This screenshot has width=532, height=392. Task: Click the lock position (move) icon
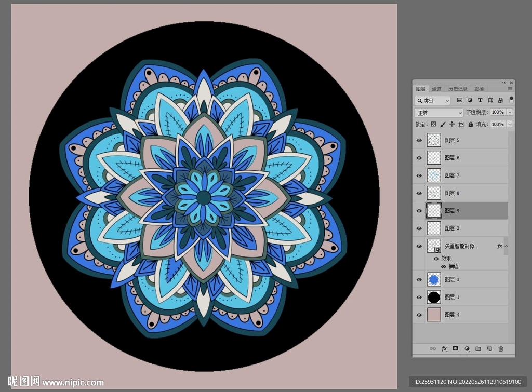click(452, 125)
